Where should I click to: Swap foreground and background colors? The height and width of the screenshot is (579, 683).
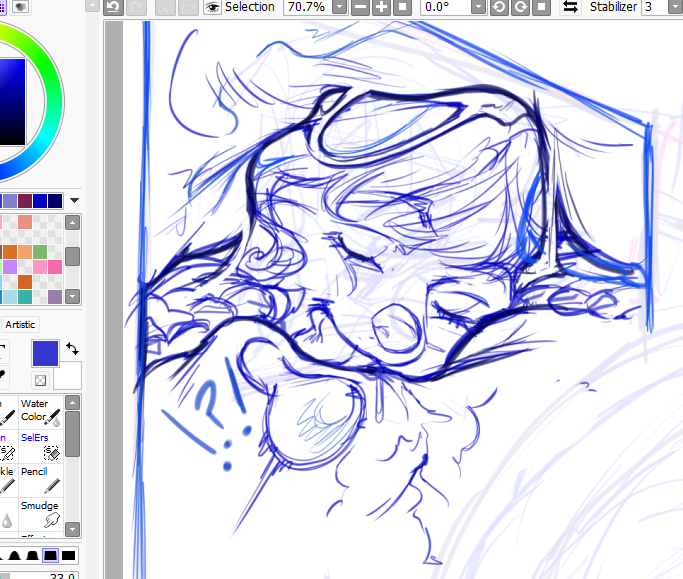click(x=72, y=349)
